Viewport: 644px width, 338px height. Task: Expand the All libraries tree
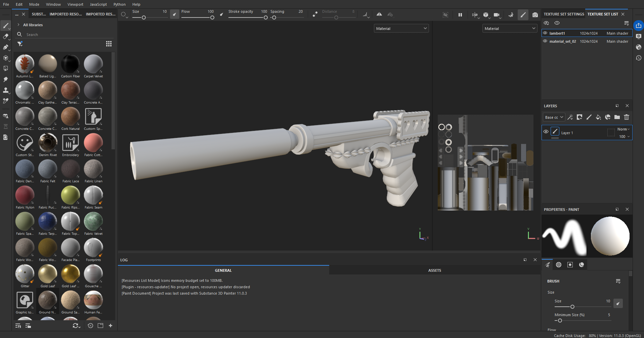click(18, 25)
